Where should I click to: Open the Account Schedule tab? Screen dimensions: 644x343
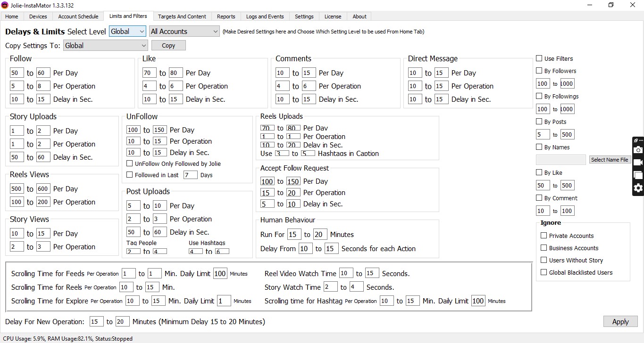pyautogui.click(x=78, y=16)
